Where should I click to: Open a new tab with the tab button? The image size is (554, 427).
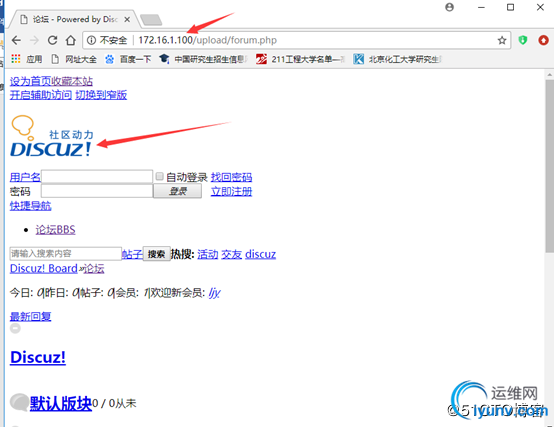point(151,20)
